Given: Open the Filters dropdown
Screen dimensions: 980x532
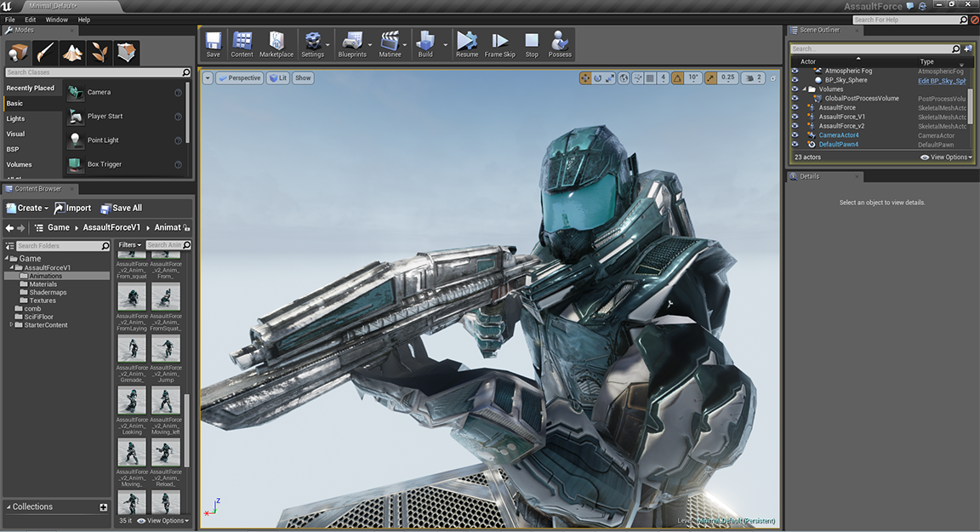Looking at the screenshot, I should (x=130, y=245).
